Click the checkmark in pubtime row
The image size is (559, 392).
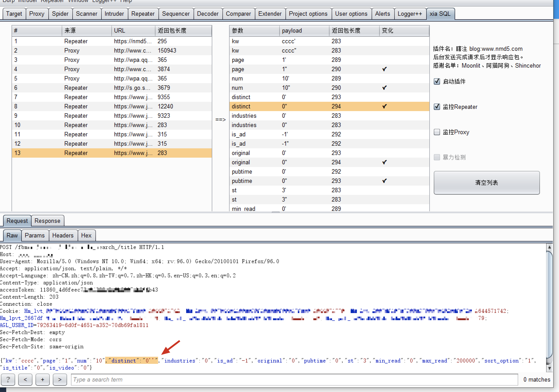click(385, 181)
